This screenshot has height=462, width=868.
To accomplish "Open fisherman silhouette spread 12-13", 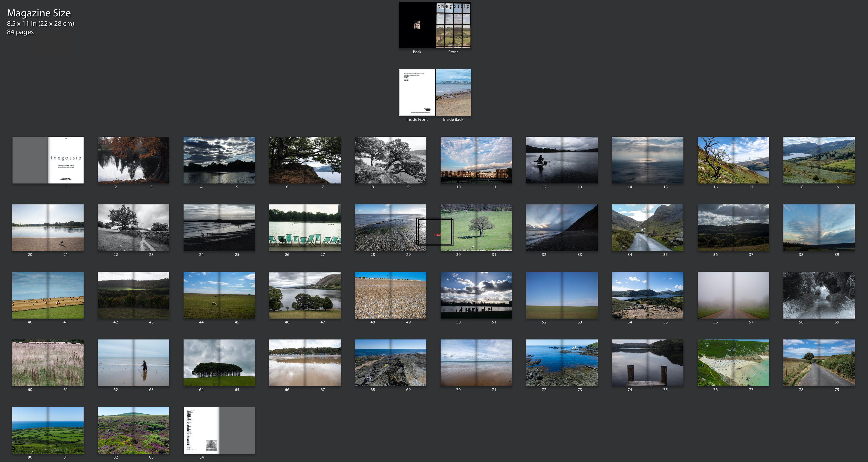I will [562, 160].
